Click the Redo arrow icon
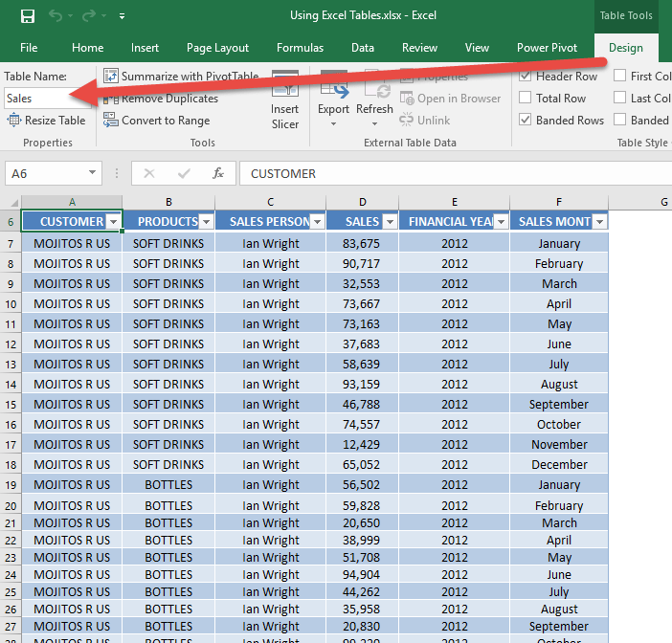 [x=89, y=16]
